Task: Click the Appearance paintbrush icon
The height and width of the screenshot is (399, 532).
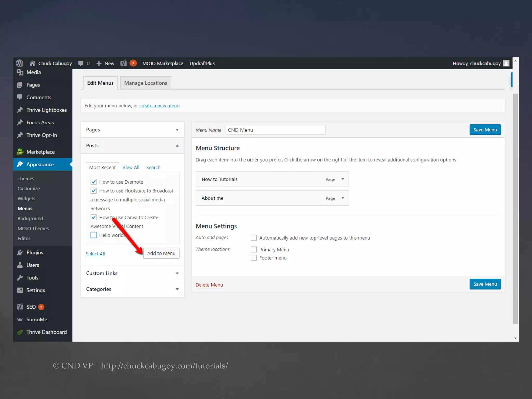Action: pos(20,164)
